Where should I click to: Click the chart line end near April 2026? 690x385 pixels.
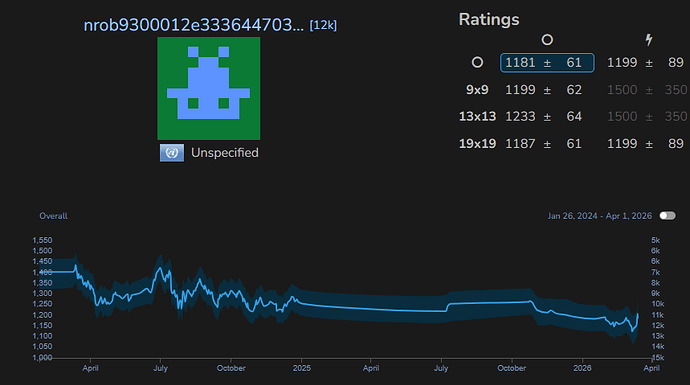click(638, 315)
